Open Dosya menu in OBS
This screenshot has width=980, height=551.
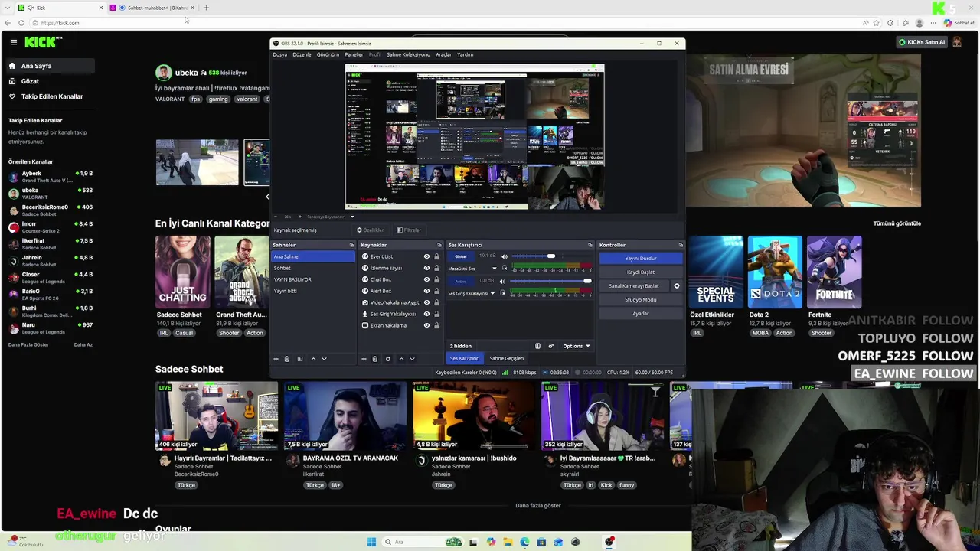coord(279,54)
